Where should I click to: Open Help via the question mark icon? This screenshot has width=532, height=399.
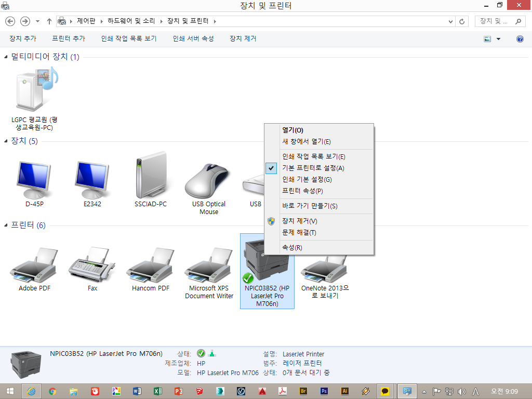[520, 38]
